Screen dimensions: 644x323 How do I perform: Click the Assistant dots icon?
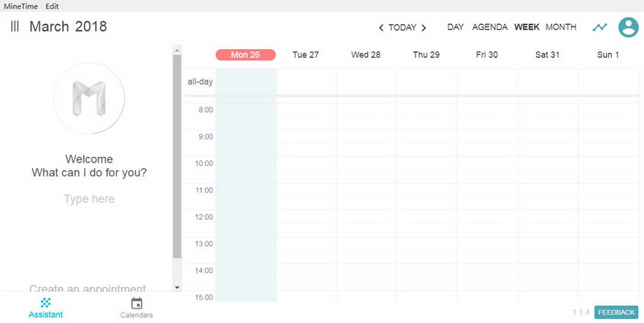(46, 303)
